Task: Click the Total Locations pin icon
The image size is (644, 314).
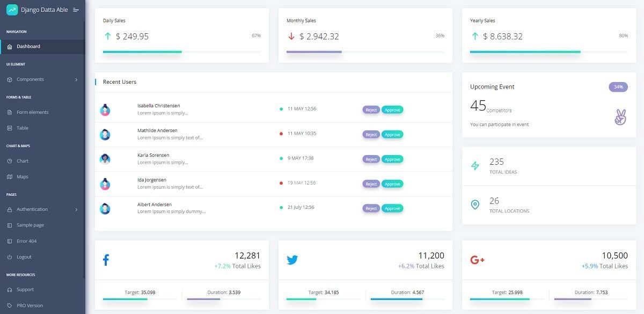Action: tap(474, 204)
